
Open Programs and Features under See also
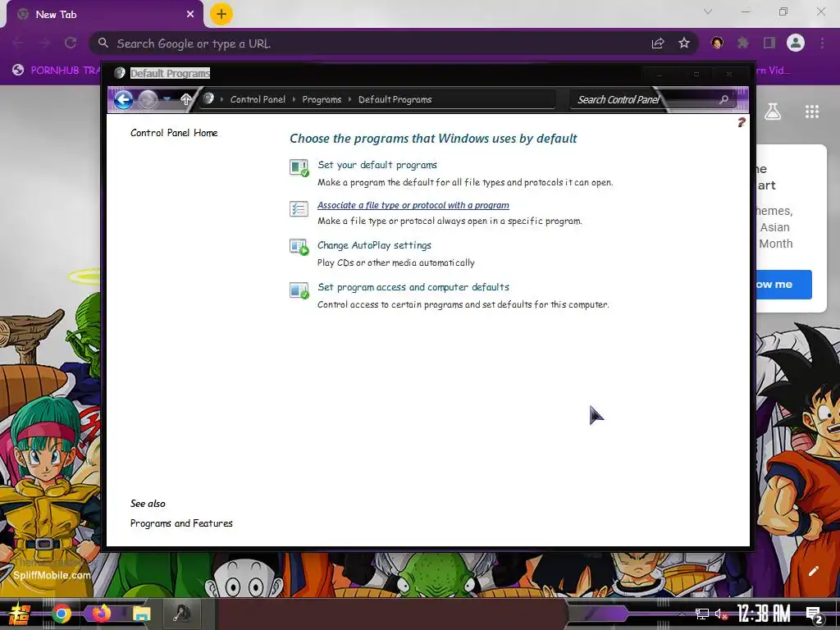(x=181, y=523)
